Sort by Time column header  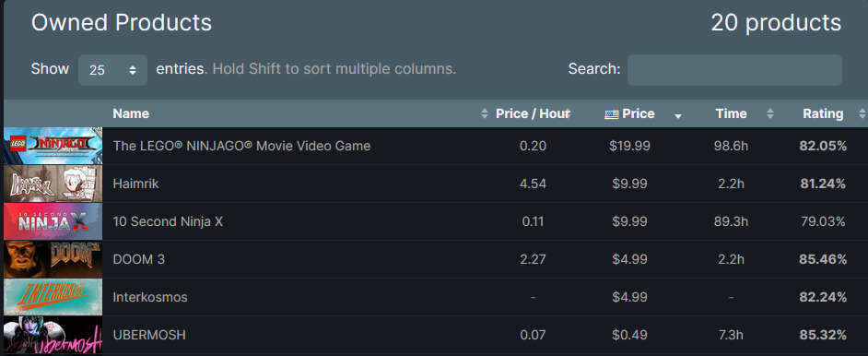[732, 113]
